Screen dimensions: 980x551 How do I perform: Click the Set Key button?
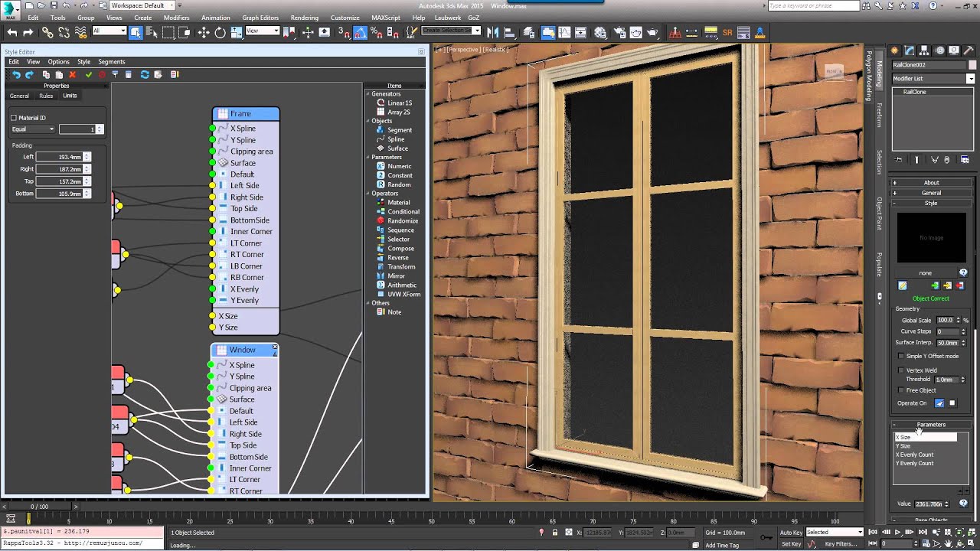[791, 544]
